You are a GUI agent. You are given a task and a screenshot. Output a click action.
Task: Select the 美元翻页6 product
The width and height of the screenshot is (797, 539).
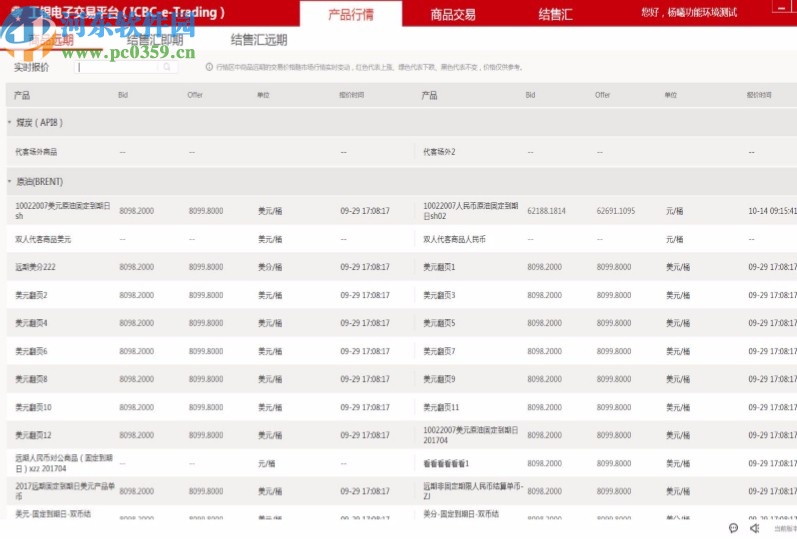31,351
